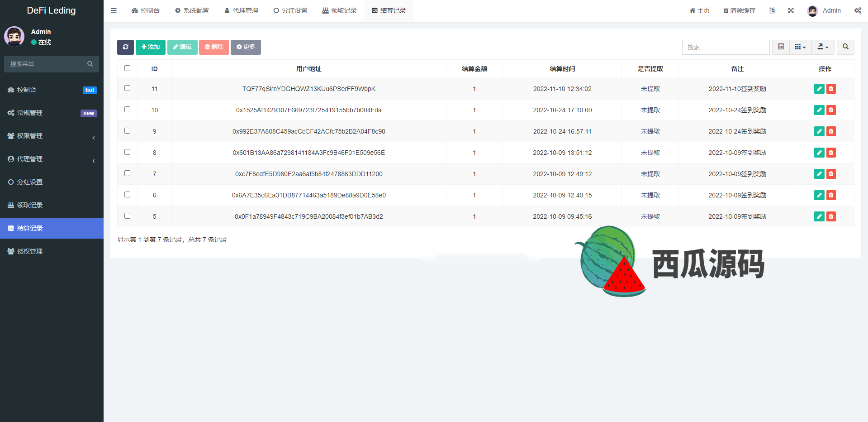
Task: Toggle the table card view icon
Action: (781, 47)
